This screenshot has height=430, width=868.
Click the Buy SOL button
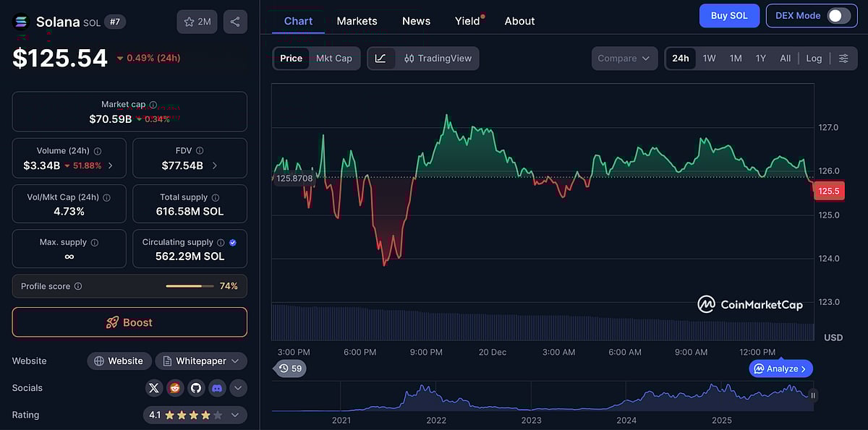[x=729, y=15]
